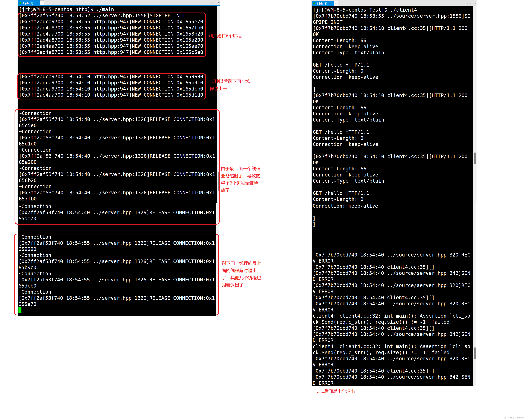Add a new tab in right terminal window
The width and height of the screenshot is (526, 420).
336,3
